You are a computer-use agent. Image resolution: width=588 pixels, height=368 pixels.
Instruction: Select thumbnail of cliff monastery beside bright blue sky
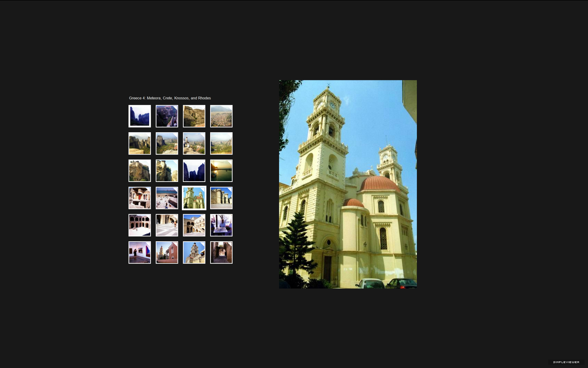click(167, 171)
